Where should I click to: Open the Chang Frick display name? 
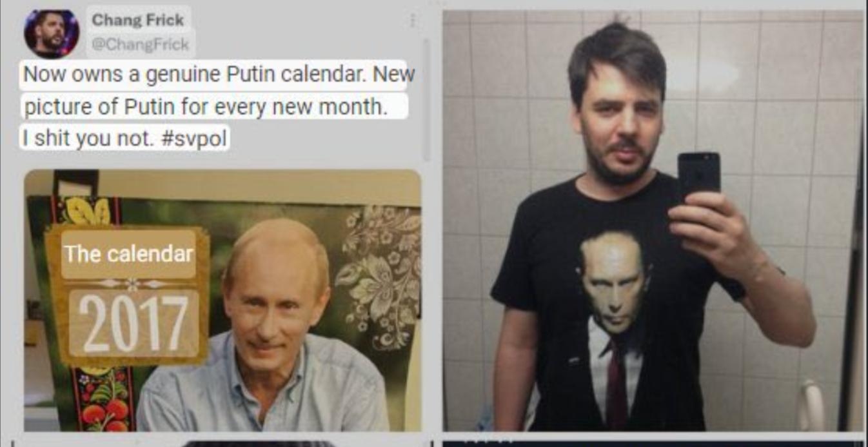point(137,19)
